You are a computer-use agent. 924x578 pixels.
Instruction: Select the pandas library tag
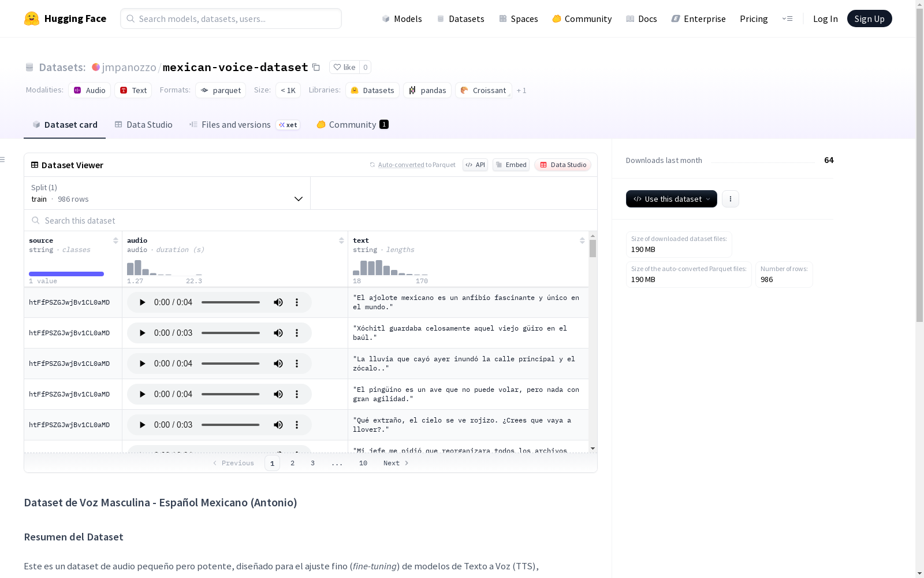click(x=427, y=90)
